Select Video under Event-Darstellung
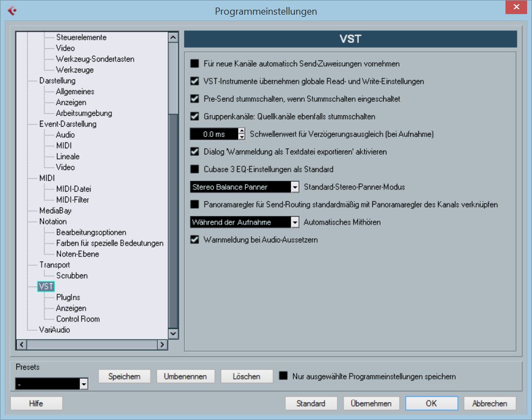This screenshot has height=420, width=532. pos(65,167)
